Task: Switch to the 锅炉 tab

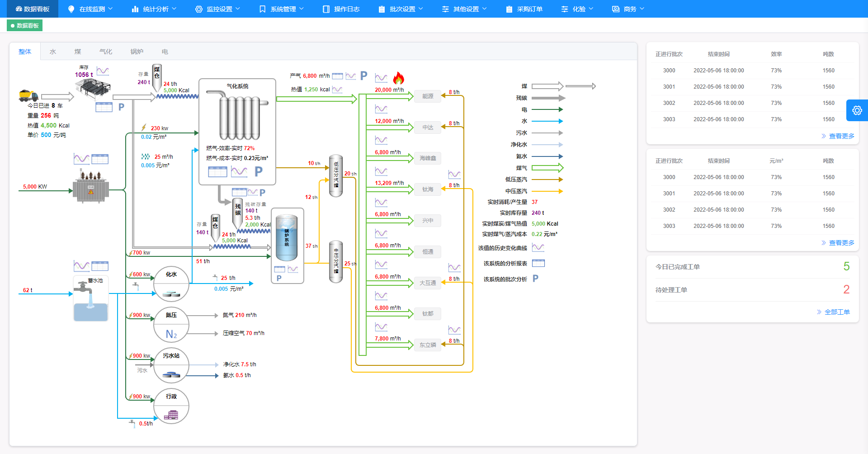Action: tap(137, 52)
